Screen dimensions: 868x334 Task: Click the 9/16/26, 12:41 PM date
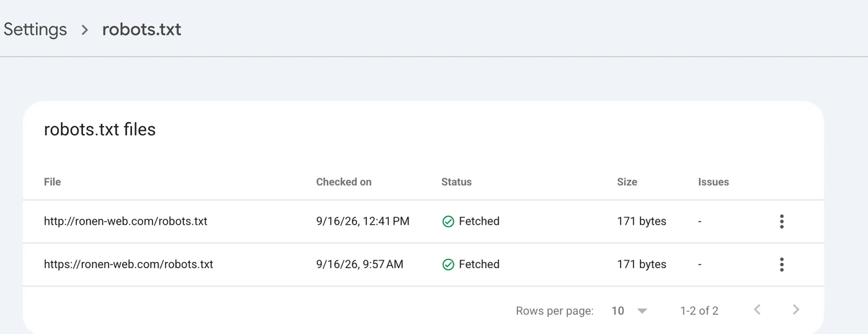363,221
